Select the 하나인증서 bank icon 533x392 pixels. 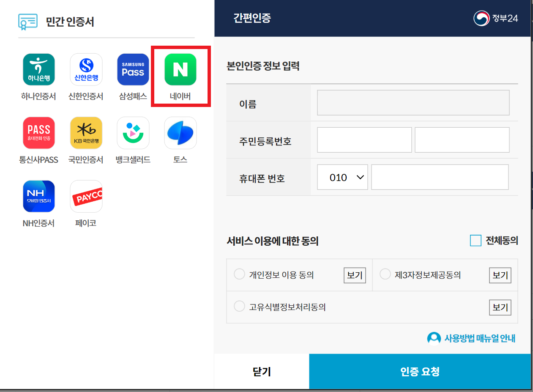tap(39, 70)
